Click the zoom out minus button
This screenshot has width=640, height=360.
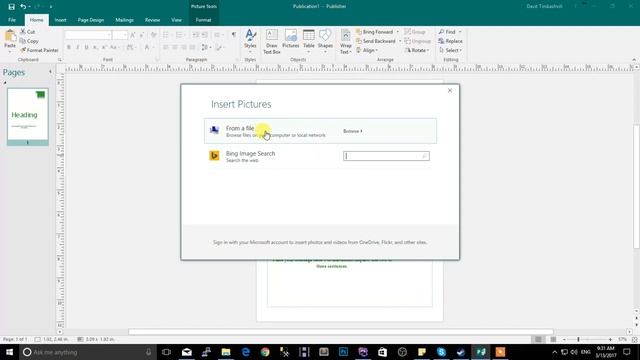564,340
